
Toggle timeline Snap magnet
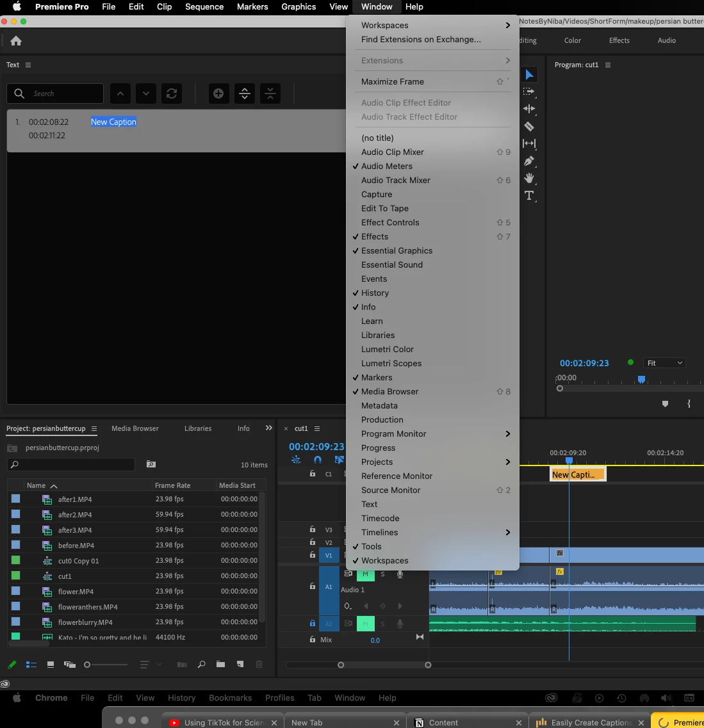pos(318,460)
